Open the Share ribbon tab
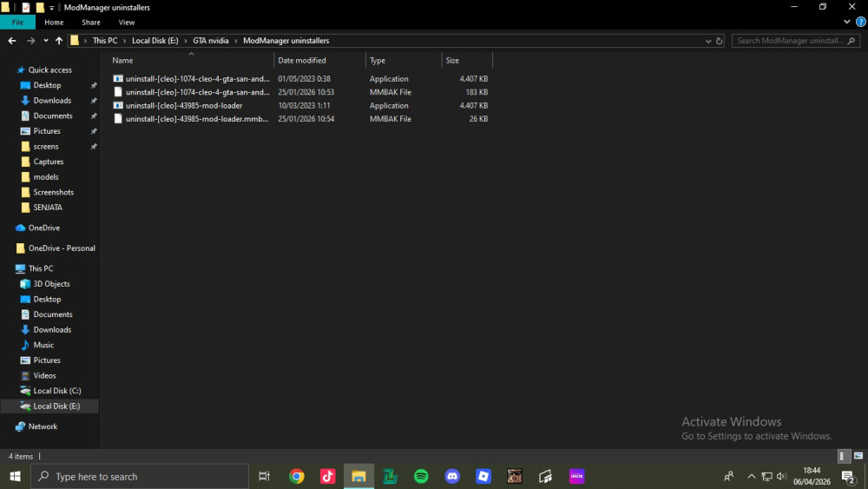Screen dimensions: 868x489 click(91, 23)
